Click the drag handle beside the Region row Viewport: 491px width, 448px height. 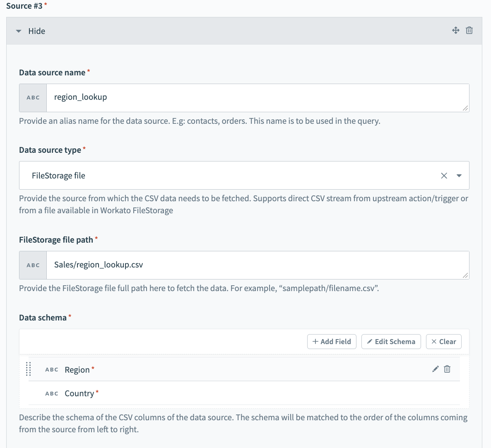tap(28, 369)
